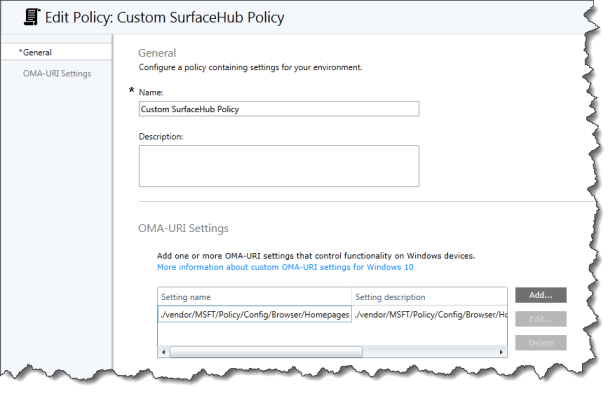
Task: Click the Delete button
Action: (x=540, y=343)
